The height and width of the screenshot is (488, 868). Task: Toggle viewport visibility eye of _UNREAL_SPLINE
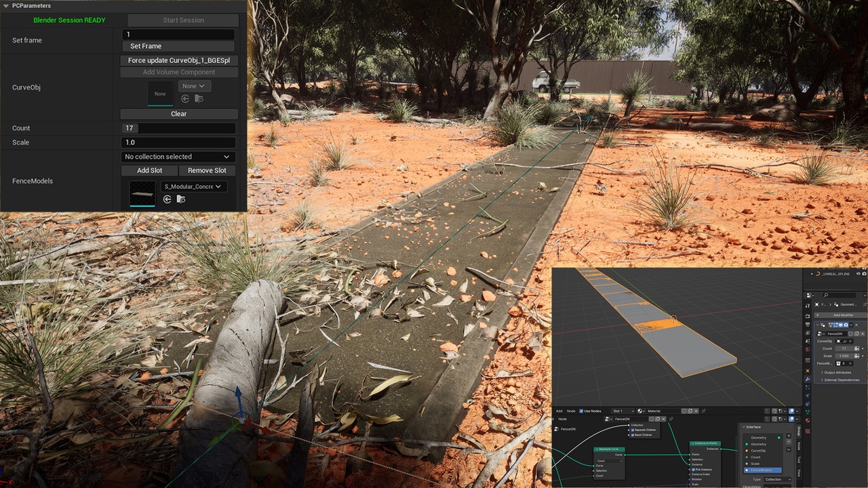[859, 274]
